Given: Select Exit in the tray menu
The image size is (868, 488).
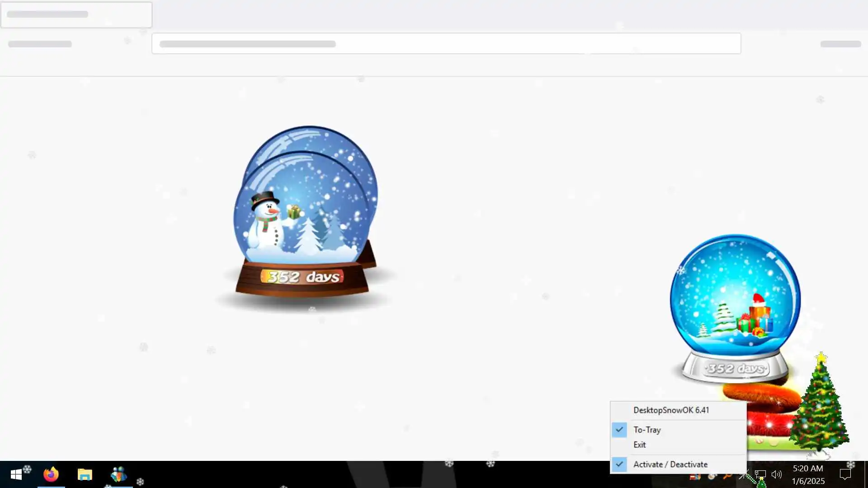Looking at the screenshot, I should click(x=639, y=445).
